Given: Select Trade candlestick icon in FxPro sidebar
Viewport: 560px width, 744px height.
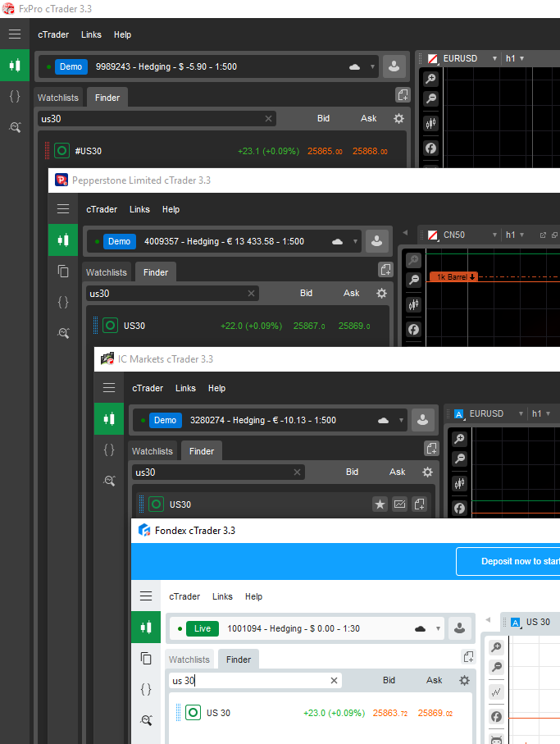Looking at the screenshot, I should point(15,65).
